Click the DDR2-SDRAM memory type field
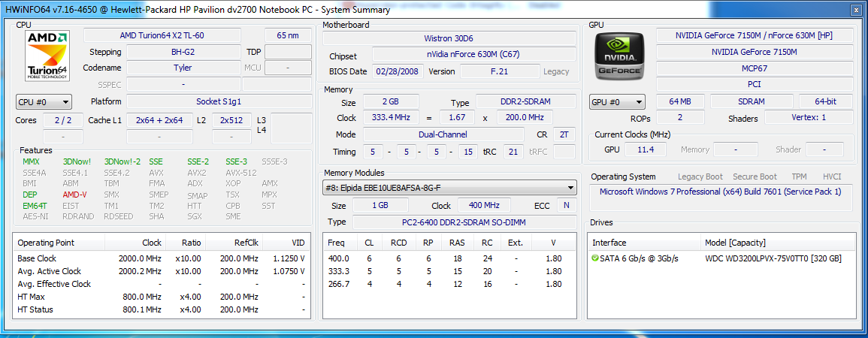868x338 pixels. pyautogui.click(x=526, y=102)
